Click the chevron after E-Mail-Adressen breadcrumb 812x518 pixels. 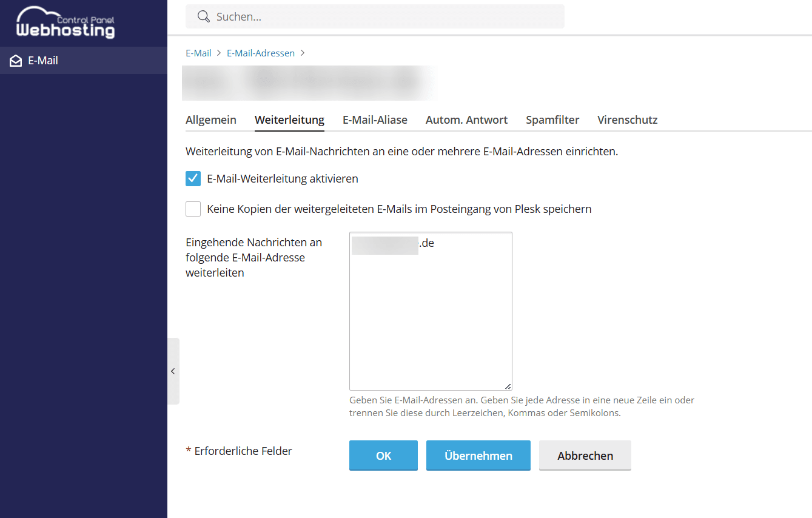(303, 53)
